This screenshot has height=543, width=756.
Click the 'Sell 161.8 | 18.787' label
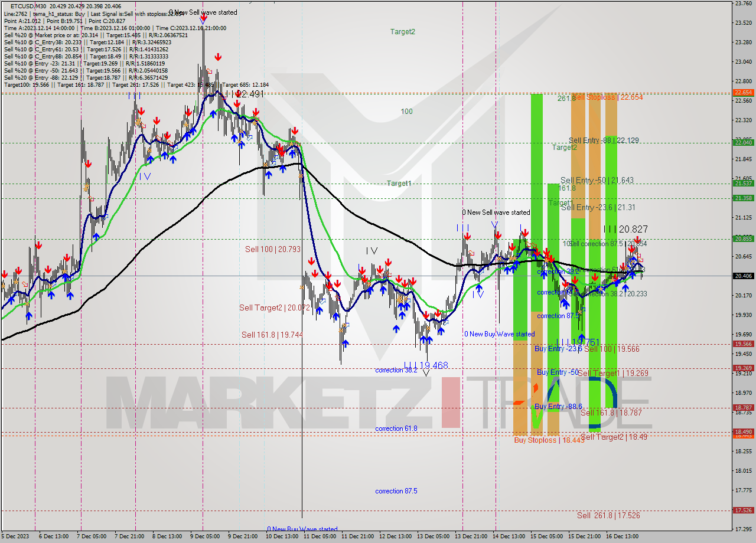611,413
